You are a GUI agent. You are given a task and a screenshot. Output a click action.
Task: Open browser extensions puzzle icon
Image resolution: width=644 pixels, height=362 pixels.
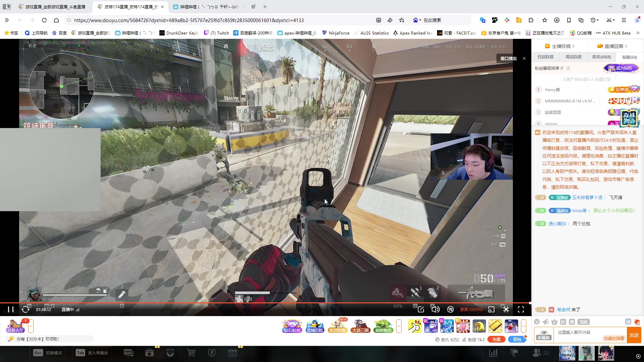point(531,20)
